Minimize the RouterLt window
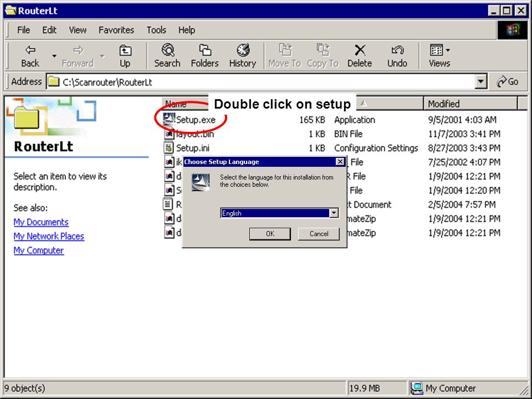Screen dimensions: 532x399 click(494, 11)
